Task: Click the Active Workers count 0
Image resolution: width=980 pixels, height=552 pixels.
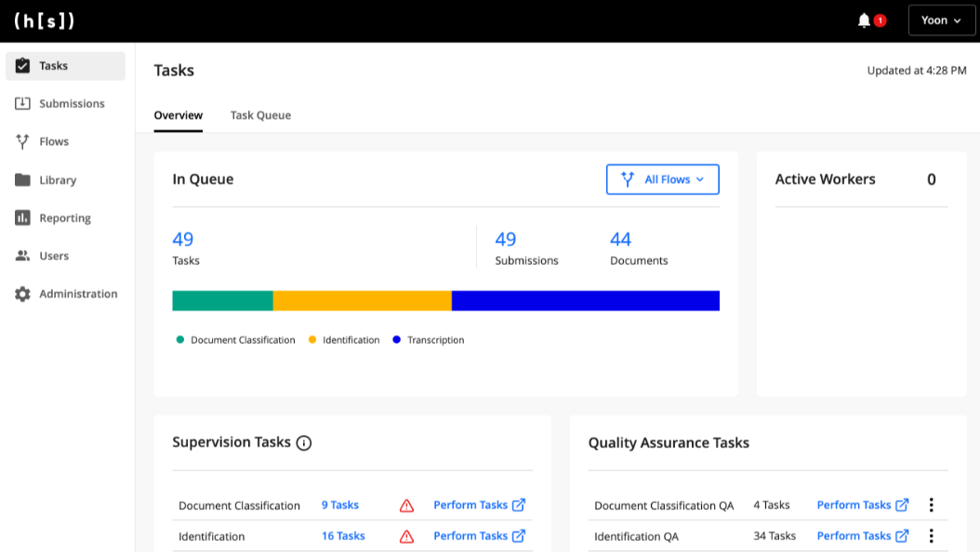Action: [x=932, y=180]
